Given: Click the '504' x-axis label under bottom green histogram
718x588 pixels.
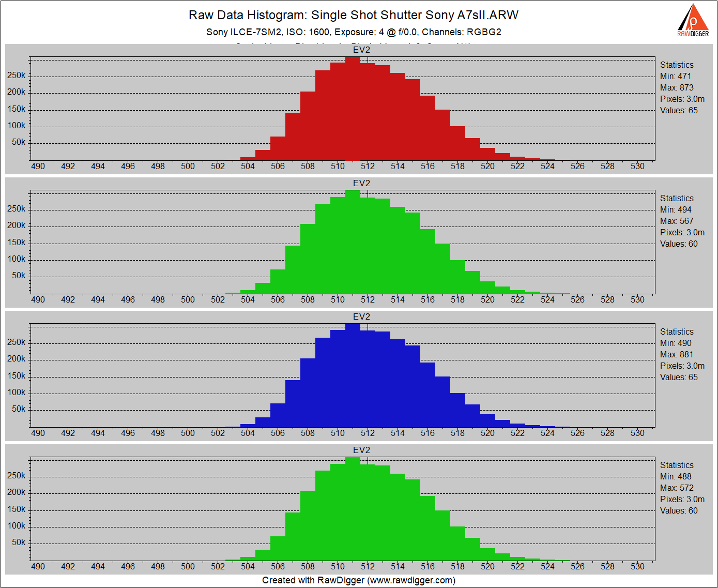Looking at the screenshot, I should pyautogui.click(x=248, y=566).
